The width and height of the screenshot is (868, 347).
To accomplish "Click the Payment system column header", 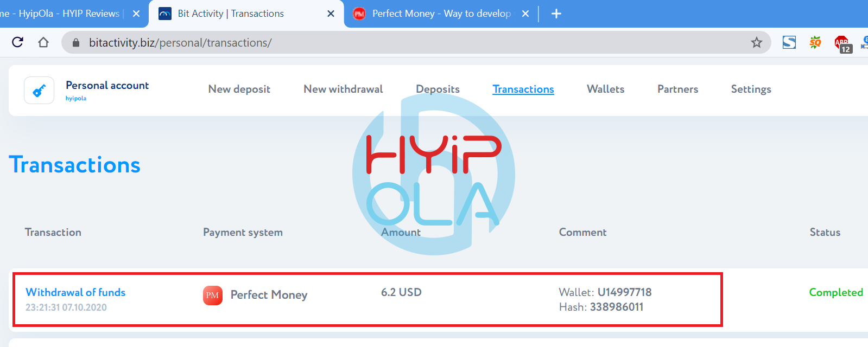I will pos(243,232).
